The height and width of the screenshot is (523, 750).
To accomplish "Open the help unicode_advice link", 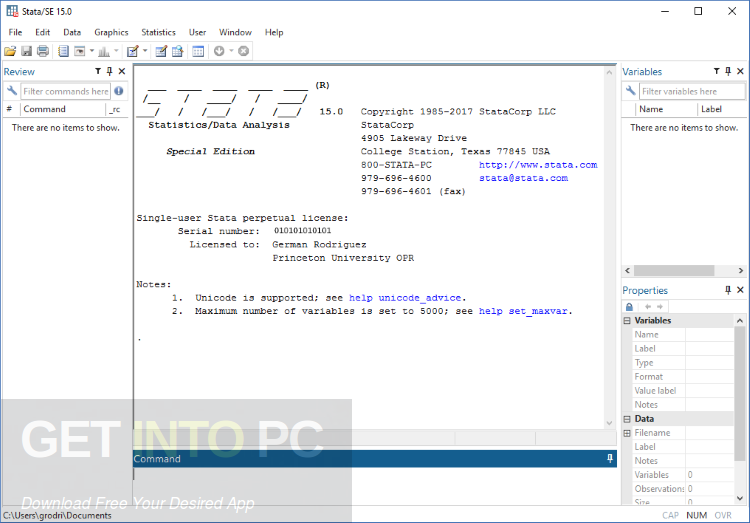I will pyautogui.click(x=406, y=298).
